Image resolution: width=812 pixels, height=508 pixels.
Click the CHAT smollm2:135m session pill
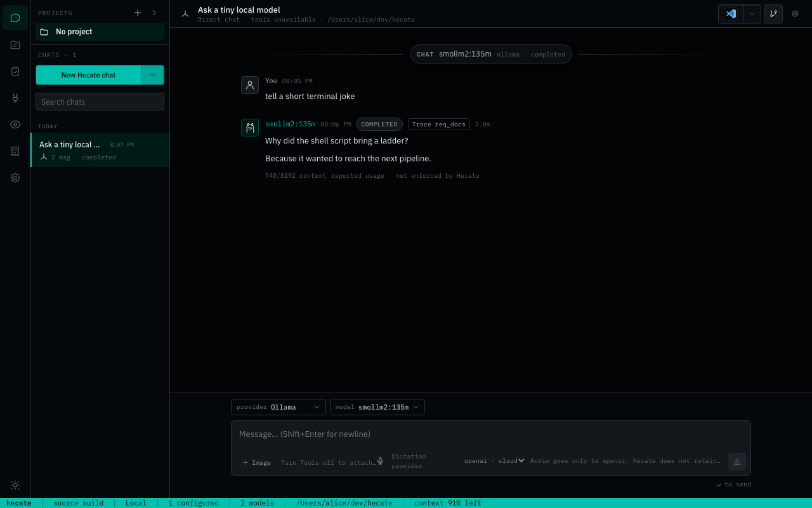pyautogui.click(x=491, y=54)
